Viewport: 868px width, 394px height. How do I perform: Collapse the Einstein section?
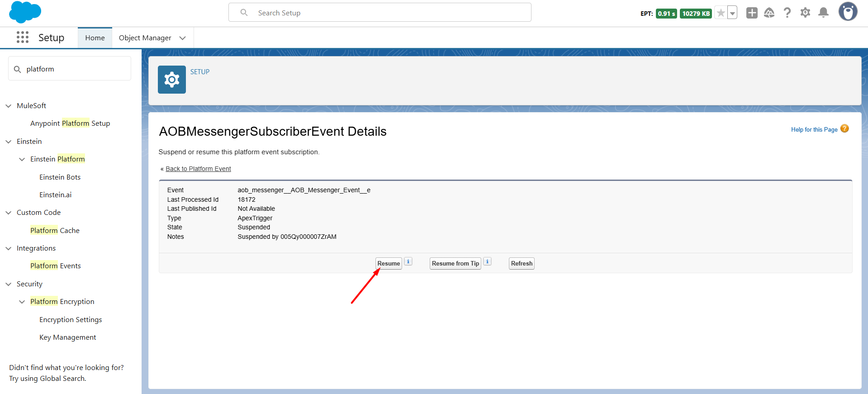[8, 142]
